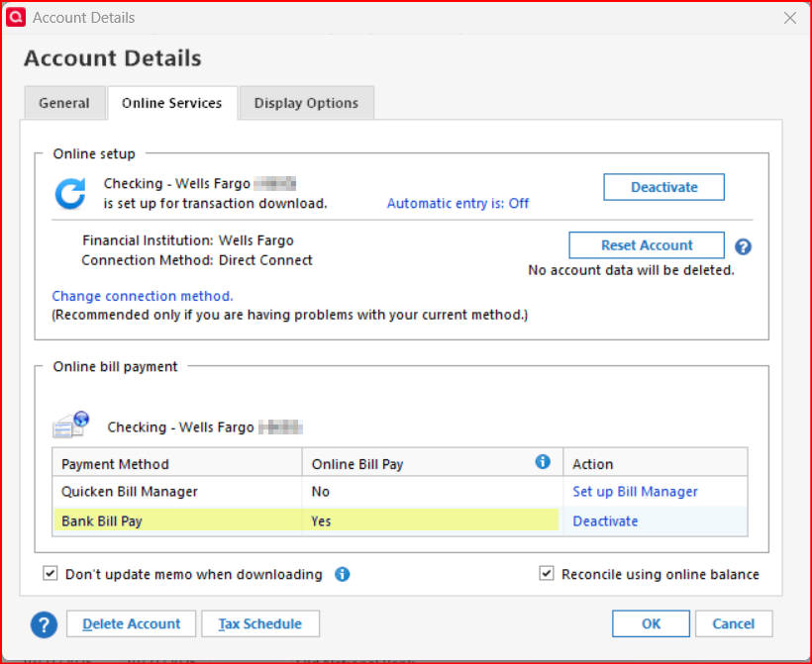This screenshot has height=664, width=812.
Task: Switch to the General tab
Action: tap(64, 103)
